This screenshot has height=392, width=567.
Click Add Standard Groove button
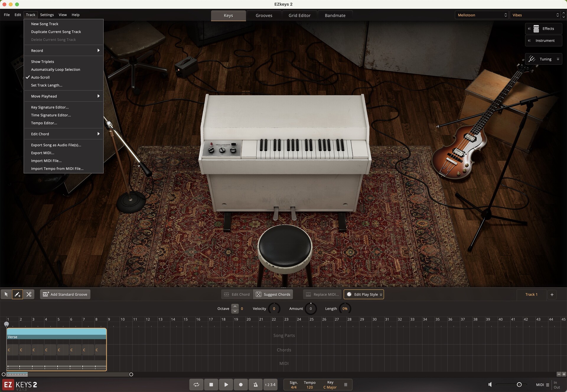click(x=65, y=294)
